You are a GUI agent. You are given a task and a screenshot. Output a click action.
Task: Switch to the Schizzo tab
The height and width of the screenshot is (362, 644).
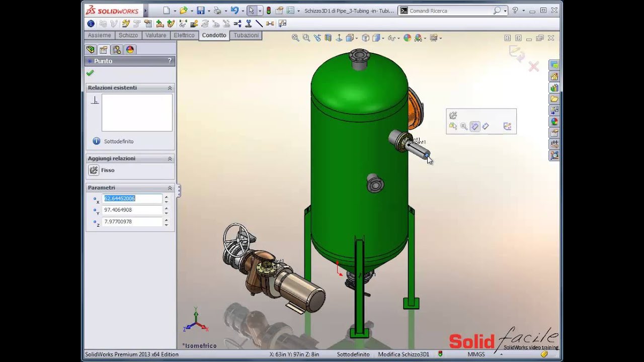[x=128, y=35]
